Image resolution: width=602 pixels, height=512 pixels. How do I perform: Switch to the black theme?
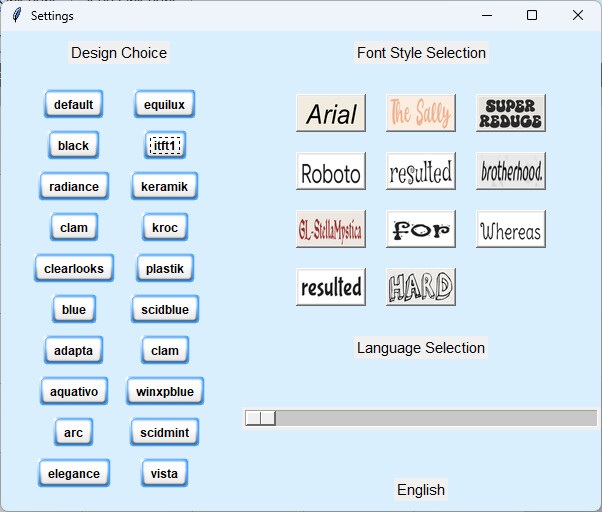click(73, 145)
